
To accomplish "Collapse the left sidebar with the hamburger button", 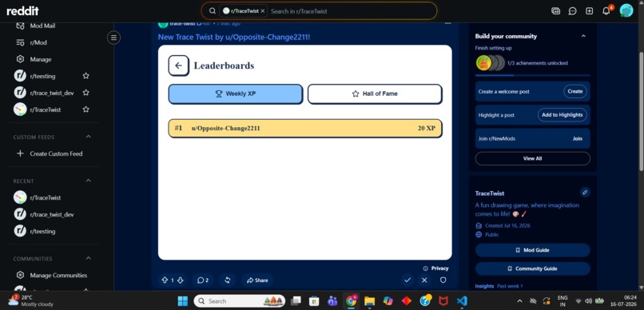I will click(x=113, y=38).
